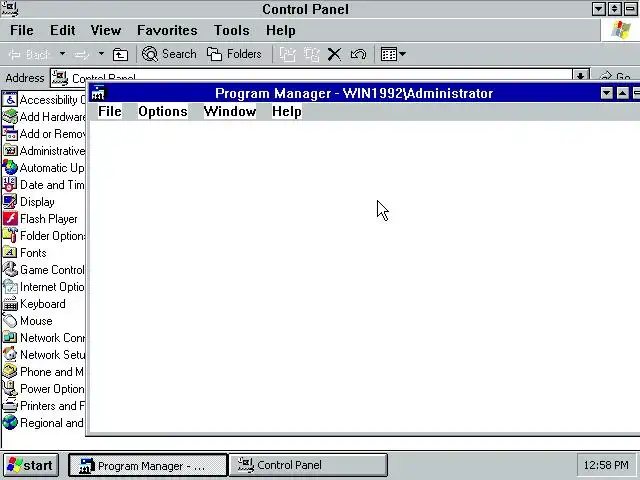
Task: Open Control Panel File menu
Action: click(22, 30)
